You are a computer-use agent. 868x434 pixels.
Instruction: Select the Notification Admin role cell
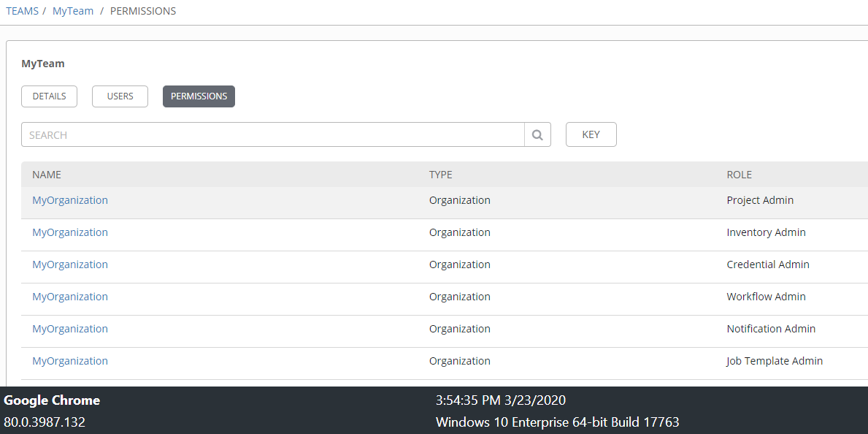[x=771, y=329]
